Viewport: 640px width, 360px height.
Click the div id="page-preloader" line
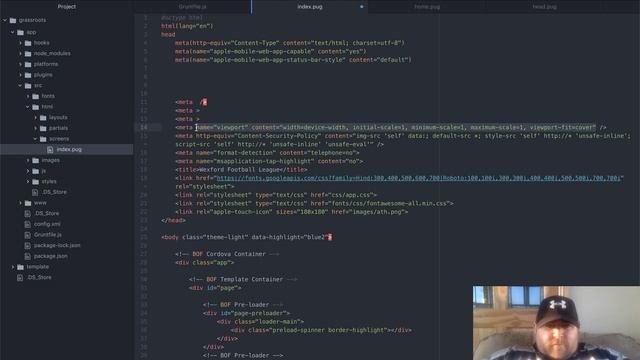247,313
